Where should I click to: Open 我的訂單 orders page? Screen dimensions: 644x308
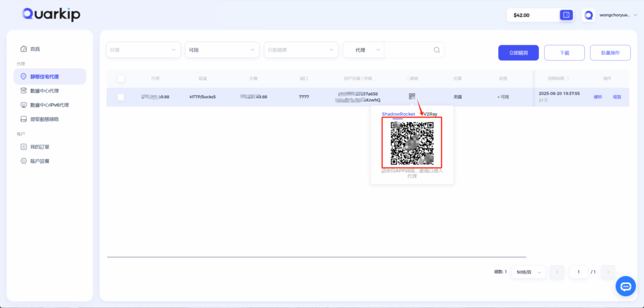pos(40,147)
